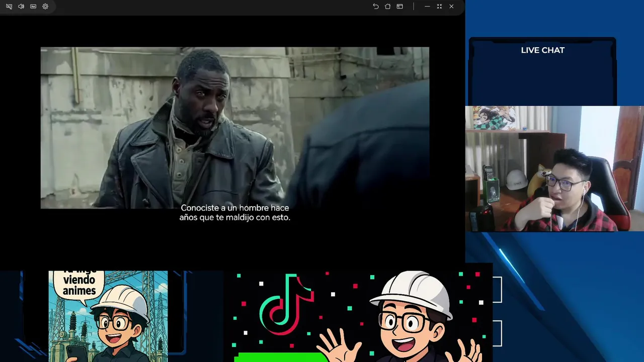Click the back arrow icon
This screenshot has width=644, height=362.
coord(375,7)
